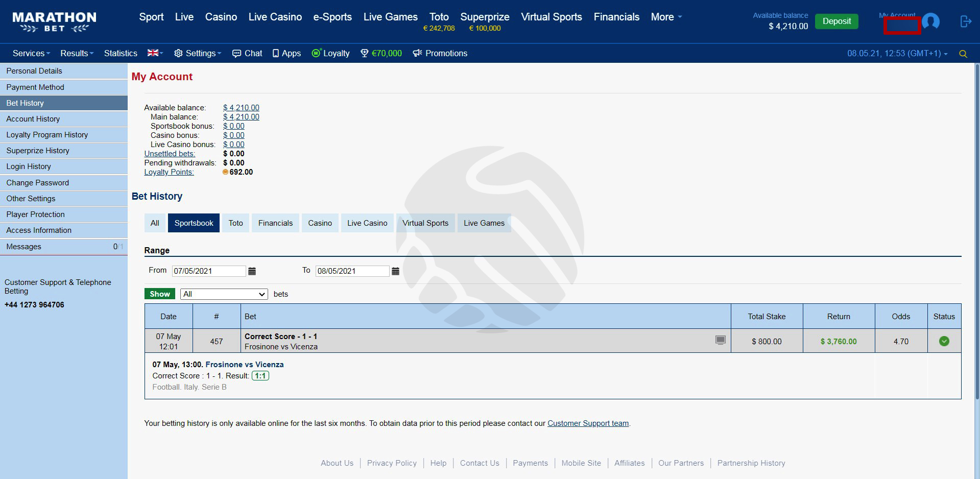Open Personal Details in sidebar

(64, 71)
